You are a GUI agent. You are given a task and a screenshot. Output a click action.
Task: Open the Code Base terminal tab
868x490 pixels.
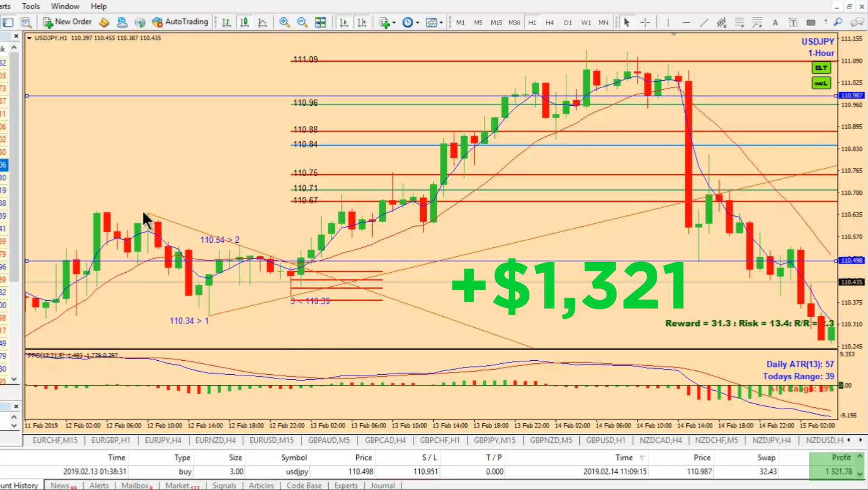(x=304, y=485)
